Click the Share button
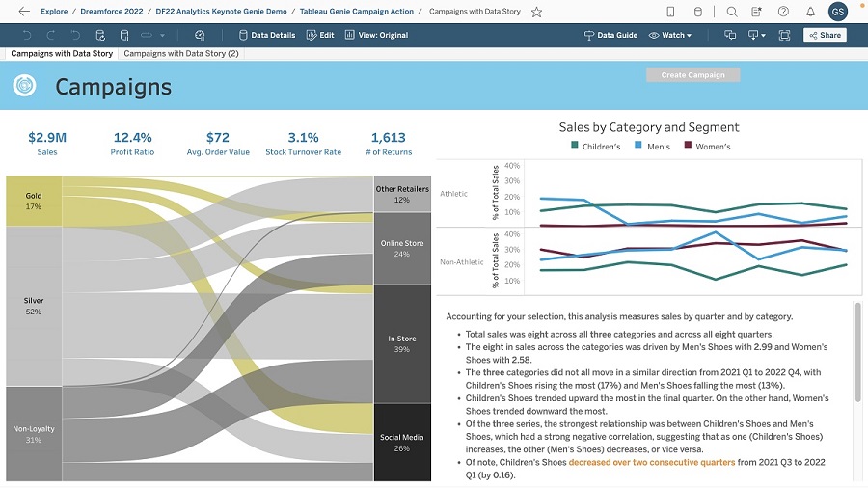Screen dimensions: 868x488 tap(825, 35)
